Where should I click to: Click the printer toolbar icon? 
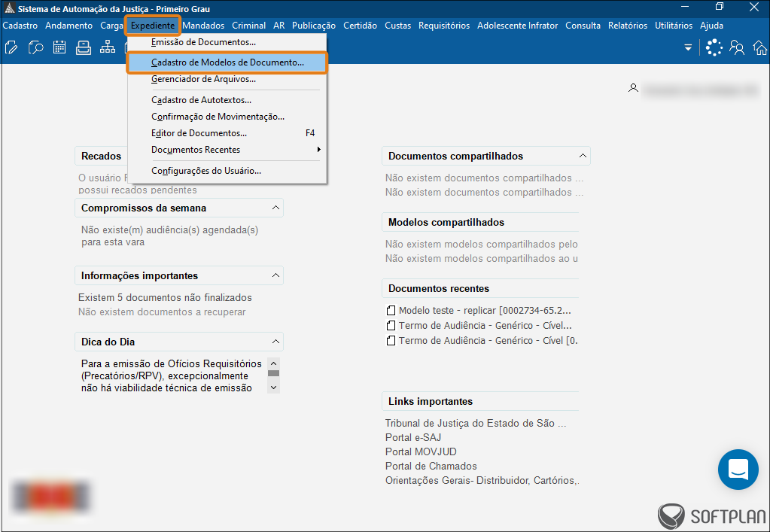click(x=84, y=47)
